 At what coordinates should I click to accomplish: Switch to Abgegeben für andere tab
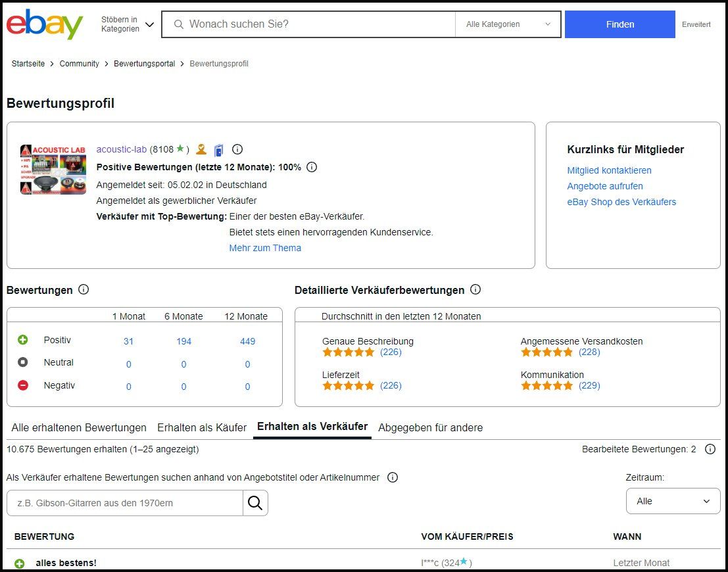430,427
